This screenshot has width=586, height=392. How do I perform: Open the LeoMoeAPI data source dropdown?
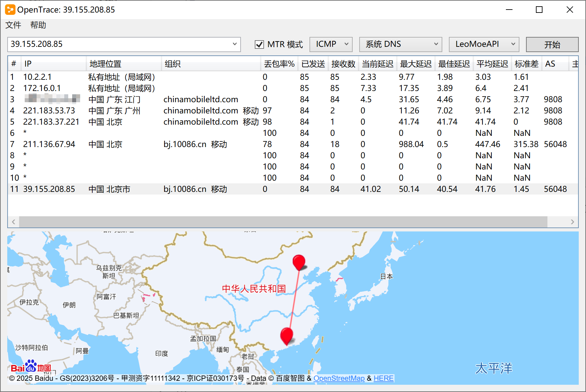click(483, 44)
